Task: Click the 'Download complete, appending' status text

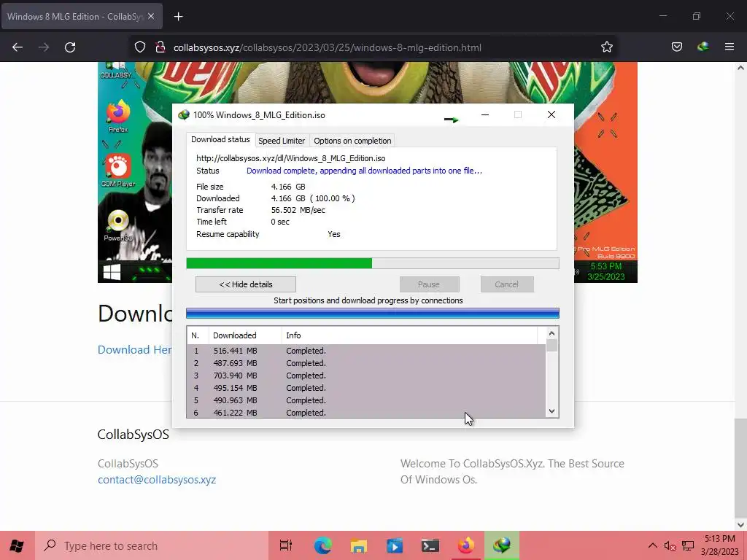Action: 364,171
